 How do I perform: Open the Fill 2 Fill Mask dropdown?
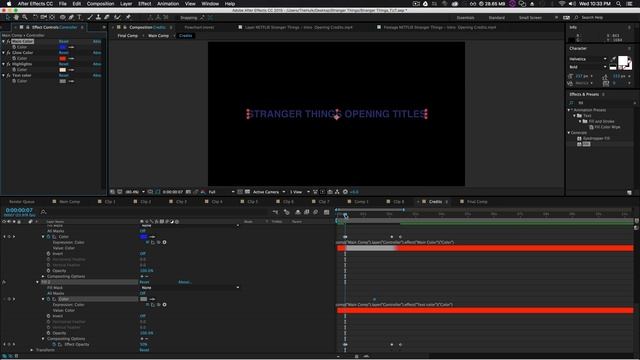click(x=190, y=288)
